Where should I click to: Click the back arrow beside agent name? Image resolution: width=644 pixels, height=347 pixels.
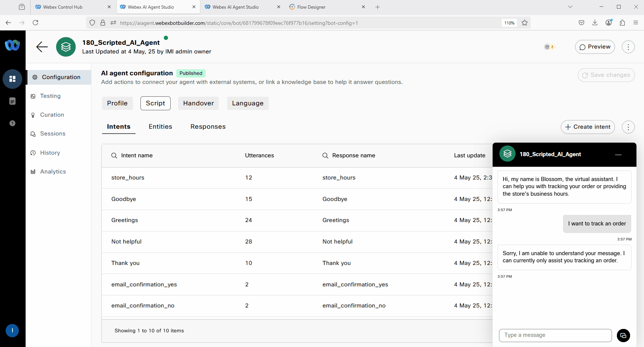pyautogui.click(x=42, y=47)
